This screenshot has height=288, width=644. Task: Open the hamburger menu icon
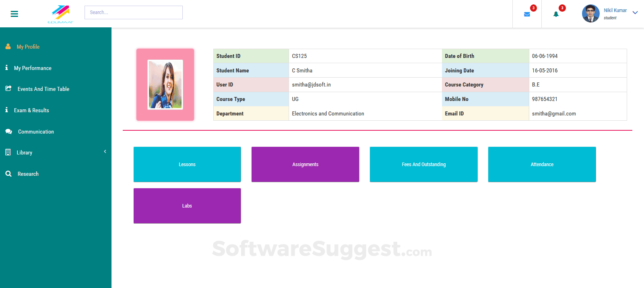(14, 14)
